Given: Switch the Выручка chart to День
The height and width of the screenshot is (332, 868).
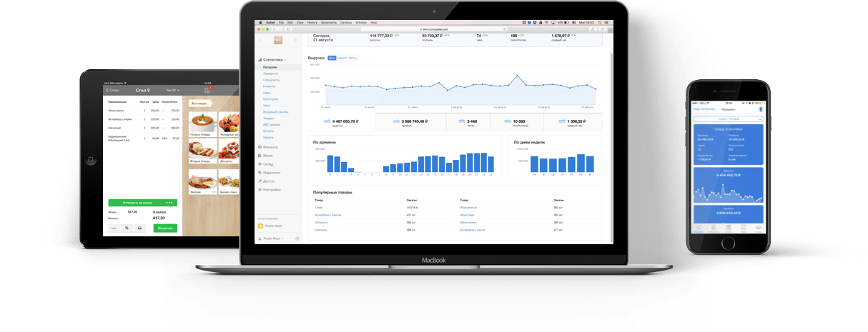Looking at the screenshot, I should click(x=332, y=58).
